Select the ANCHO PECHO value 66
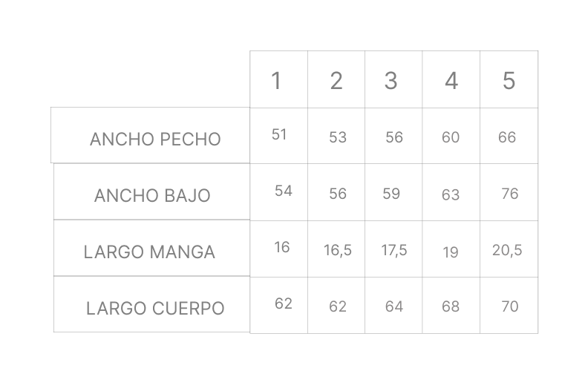588x371 pixels. tap(507, 137)
